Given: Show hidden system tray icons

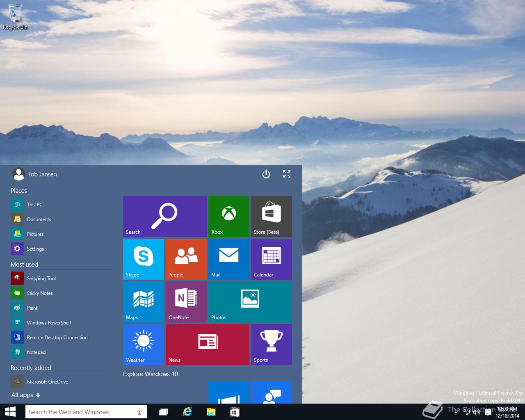Looking at the screenshot, I should pyautogui.click(x=456, y=412).
